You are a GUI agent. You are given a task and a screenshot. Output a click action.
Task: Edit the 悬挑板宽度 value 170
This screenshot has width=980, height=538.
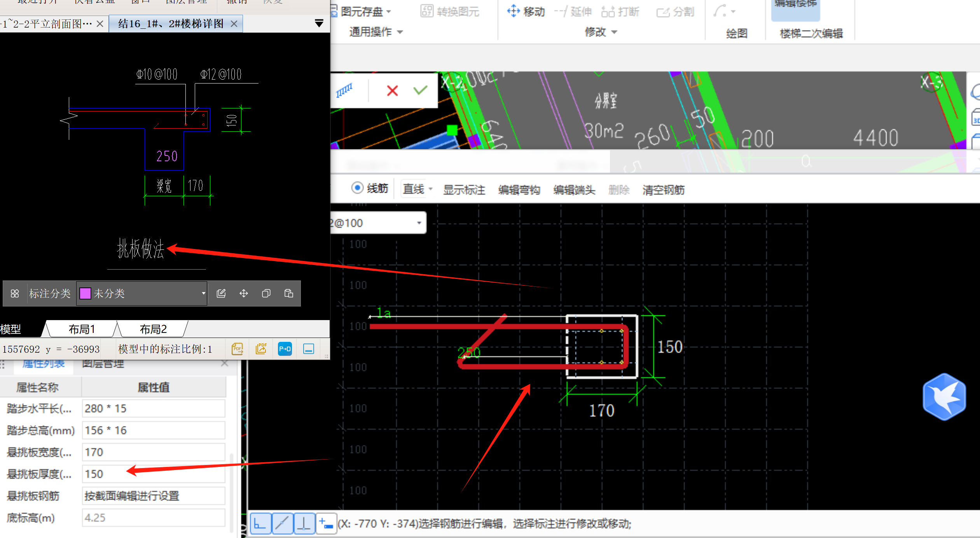(x=154, y=452)
